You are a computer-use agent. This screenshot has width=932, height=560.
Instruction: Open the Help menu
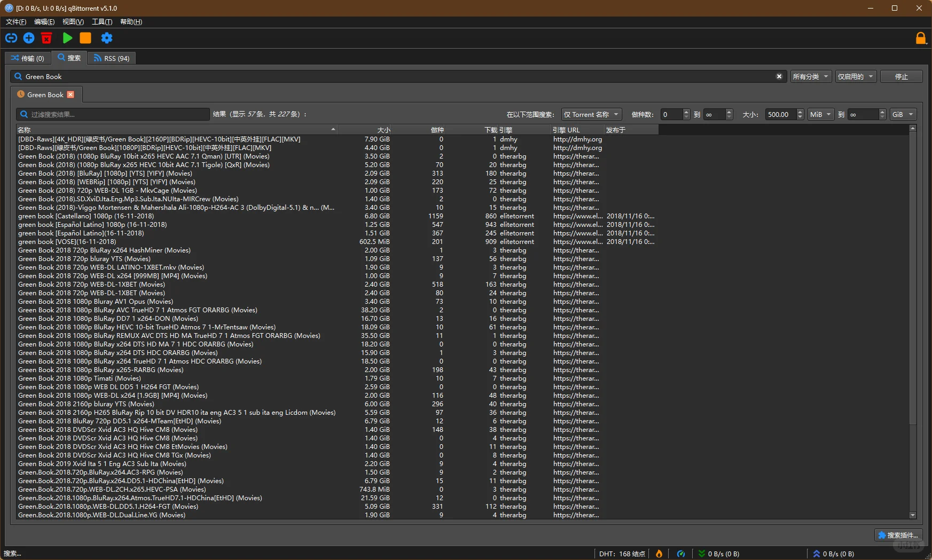[x=131, y=22]
